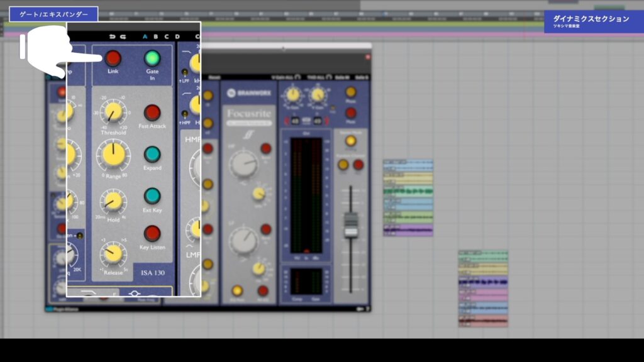Click the channel volume fader in the plugin
This screenshot has height=362, width=644.
point(351,225)
